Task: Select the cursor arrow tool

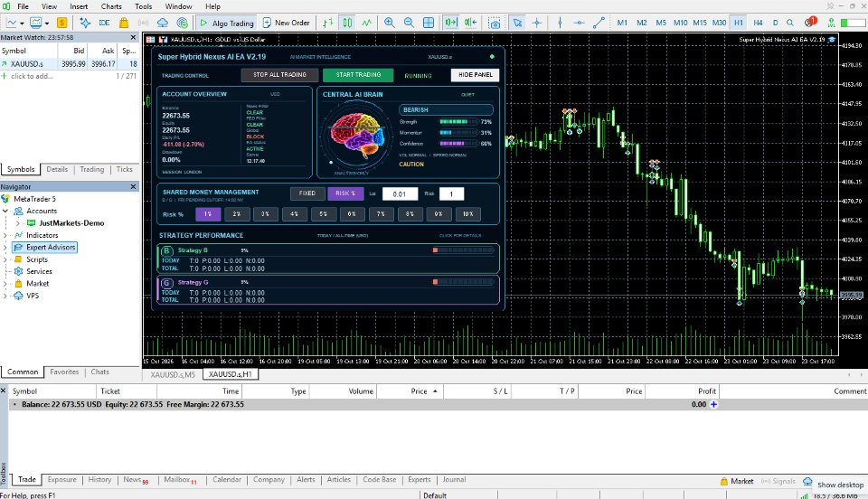Action: [517, 23]
